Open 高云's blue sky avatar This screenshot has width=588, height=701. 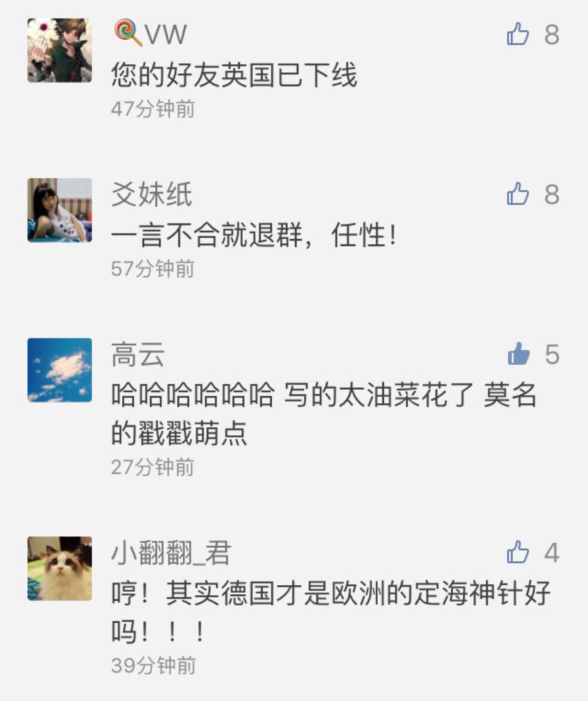[60, 370]
